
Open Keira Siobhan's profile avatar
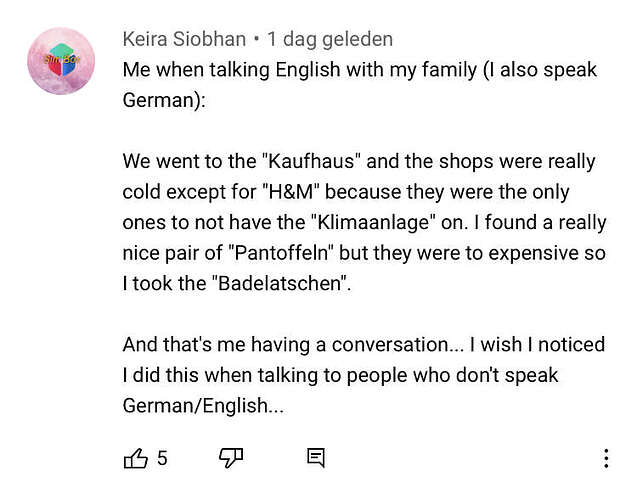[61, 61]
